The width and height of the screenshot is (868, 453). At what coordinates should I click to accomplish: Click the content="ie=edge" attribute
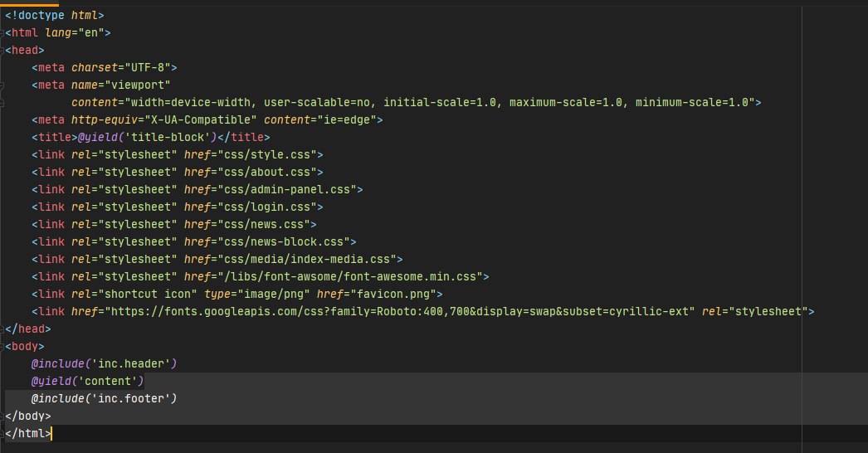click(320, 119)
